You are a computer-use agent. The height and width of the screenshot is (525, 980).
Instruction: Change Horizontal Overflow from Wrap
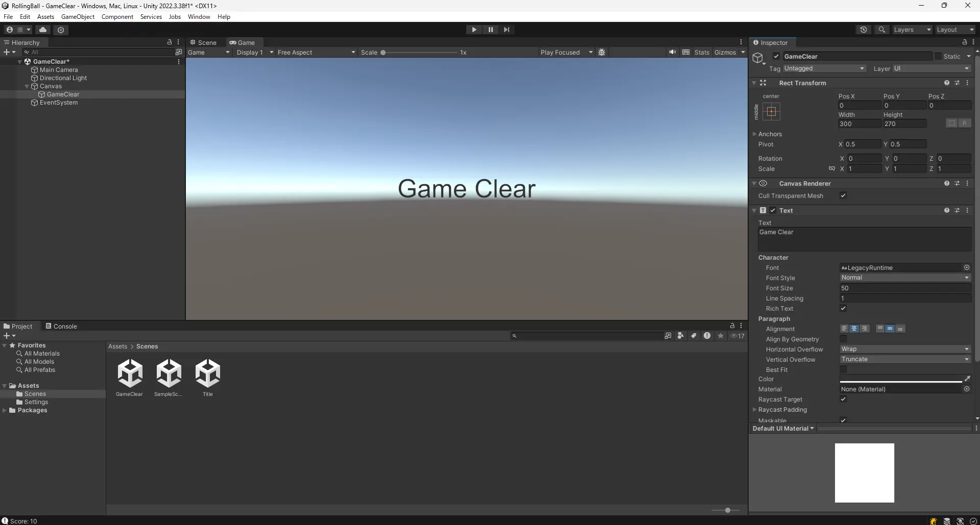pos(904,349)
